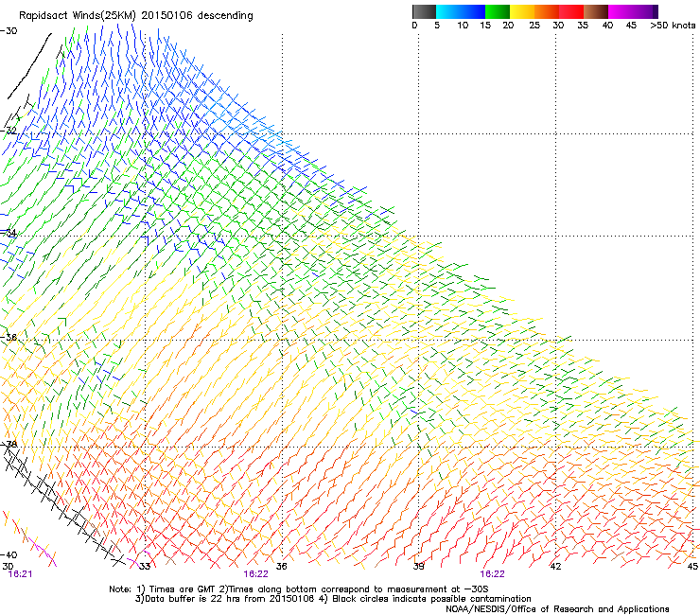
Task: Click the purple '16:21' swath time label
Action: click(20, 574)
